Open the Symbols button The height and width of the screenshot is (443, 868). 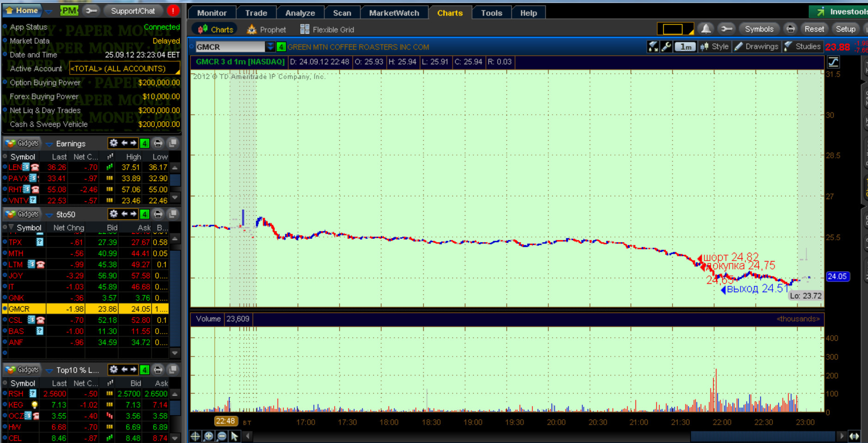759,29
